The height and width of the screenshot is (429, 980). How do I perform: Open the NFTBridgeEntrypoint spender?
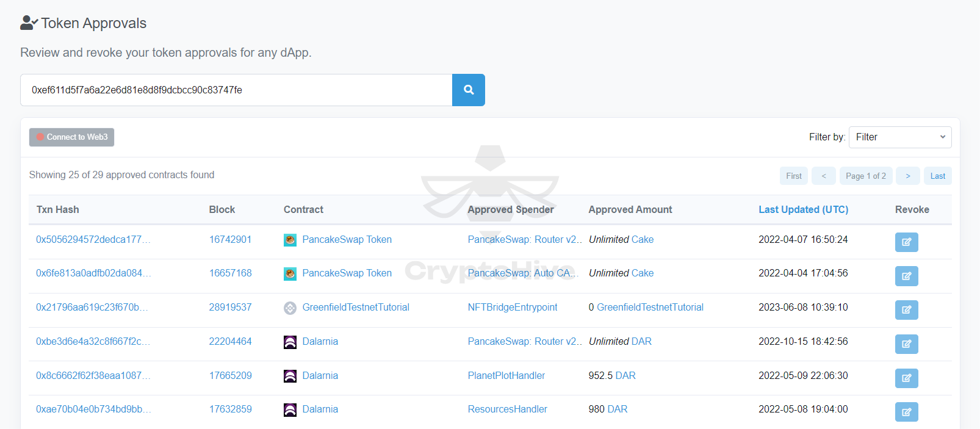[x=513, y=307]
